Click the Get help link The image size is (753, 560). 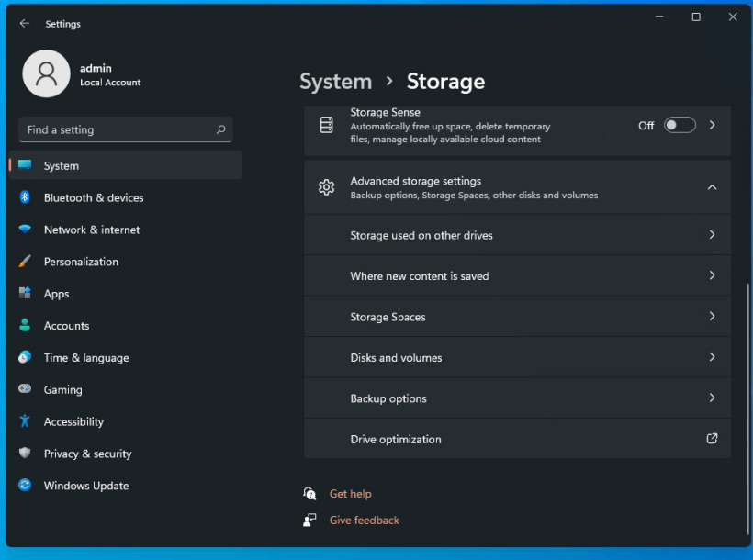click(350, 494)
